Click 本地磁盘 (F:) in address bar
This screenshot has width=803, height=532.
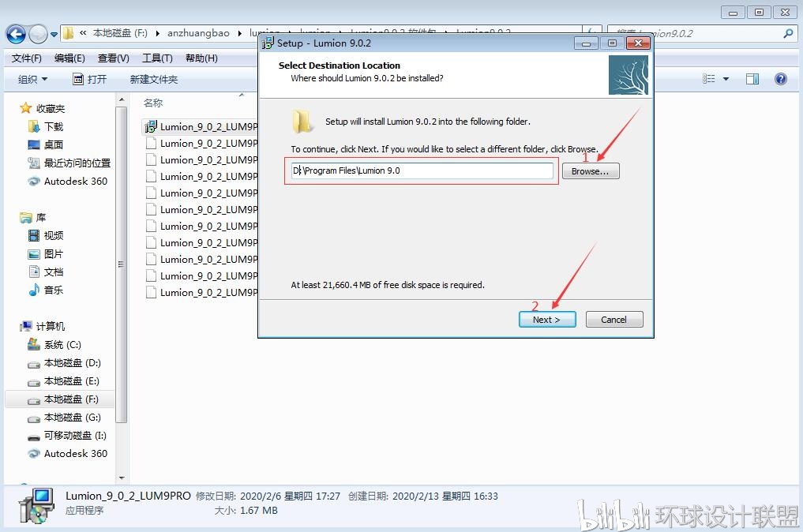pos(120,33)
